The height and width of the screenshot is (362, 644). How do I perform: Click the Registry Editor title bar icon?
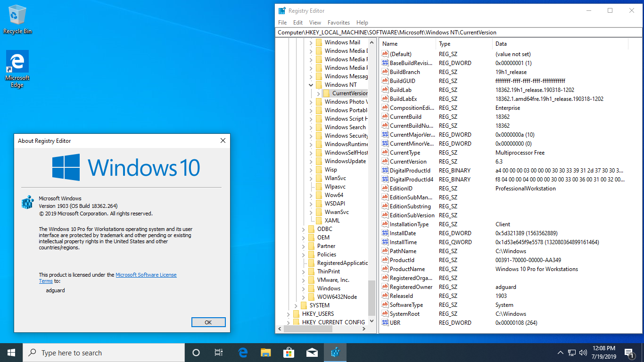coord(282,11)
